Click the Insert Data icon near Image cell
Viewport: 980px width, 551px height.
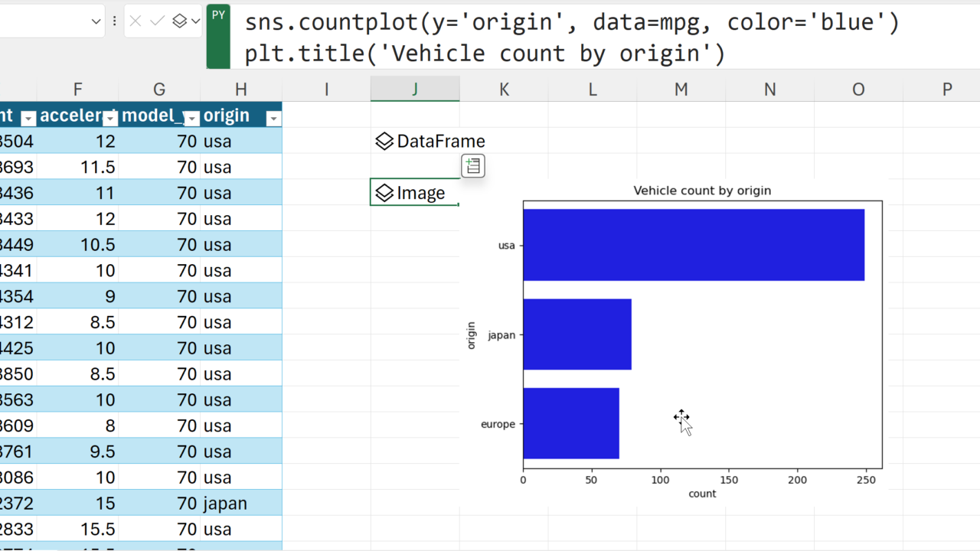coord(472,166)
